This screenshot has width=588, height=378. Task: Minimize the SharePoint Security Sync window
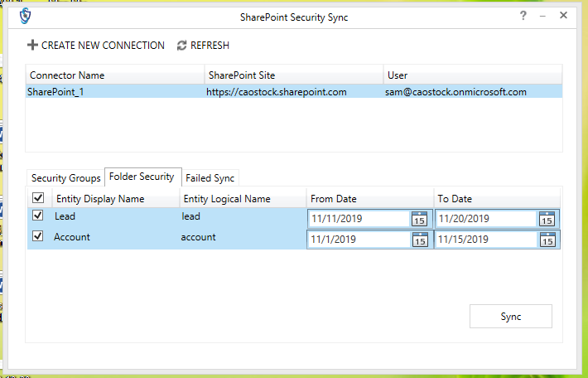(542, 16)
